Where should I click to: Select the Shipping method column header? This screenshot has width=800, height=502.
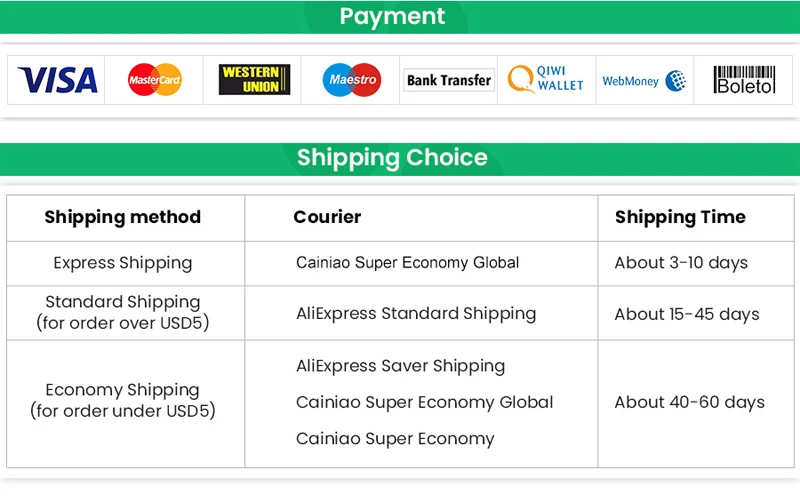click(122, 217)
